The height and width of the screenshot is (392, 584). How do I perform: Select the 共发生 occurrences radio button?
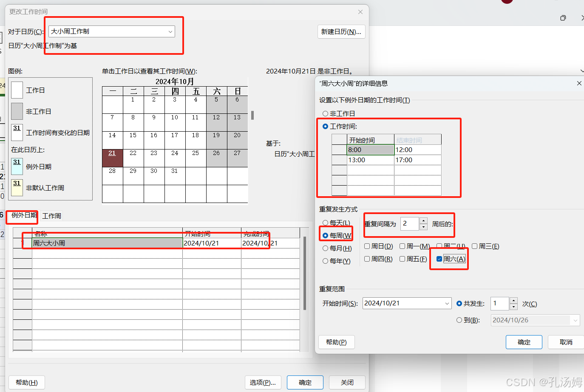point(459,304)
